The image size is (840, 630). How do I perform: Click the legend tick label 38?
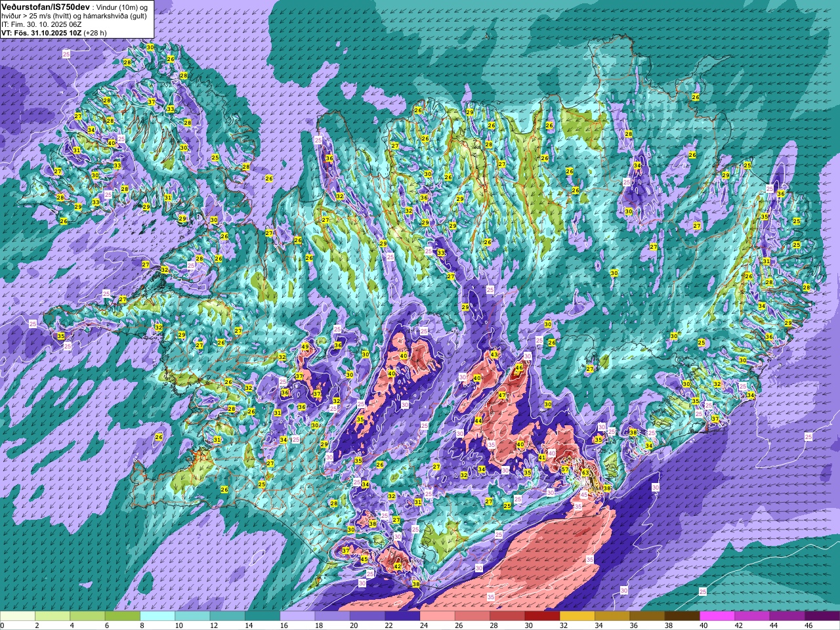pos(669,626)
